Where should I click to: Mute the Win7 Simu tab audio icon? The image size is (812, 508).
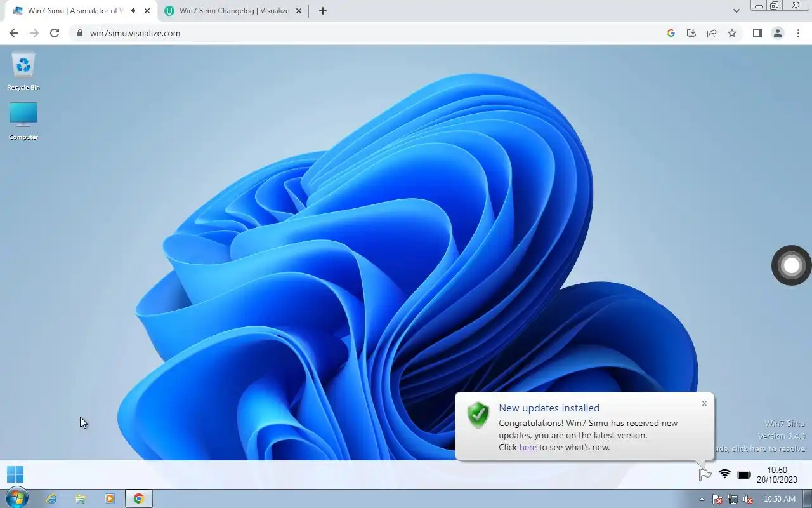134,11
